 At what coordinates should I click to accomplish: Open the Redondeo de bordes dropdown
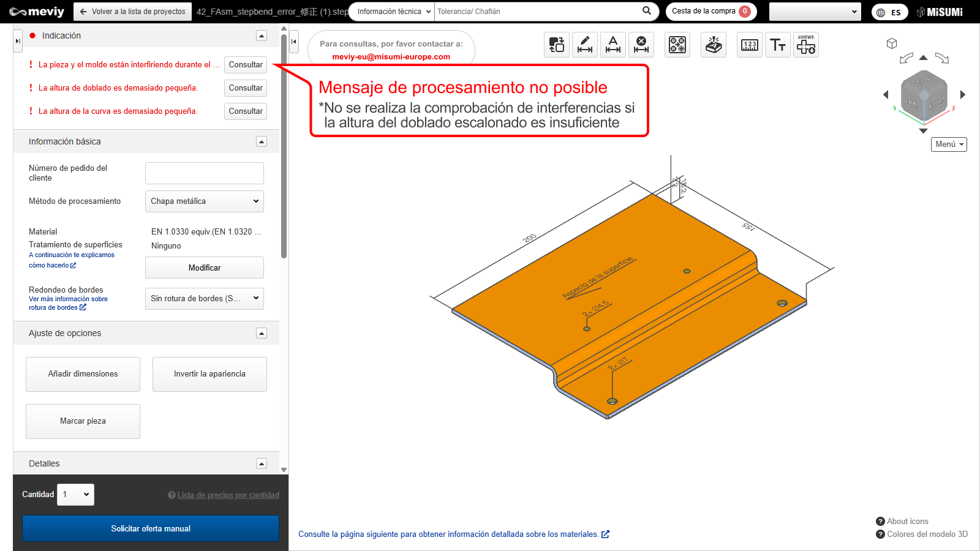click(204, 299)
